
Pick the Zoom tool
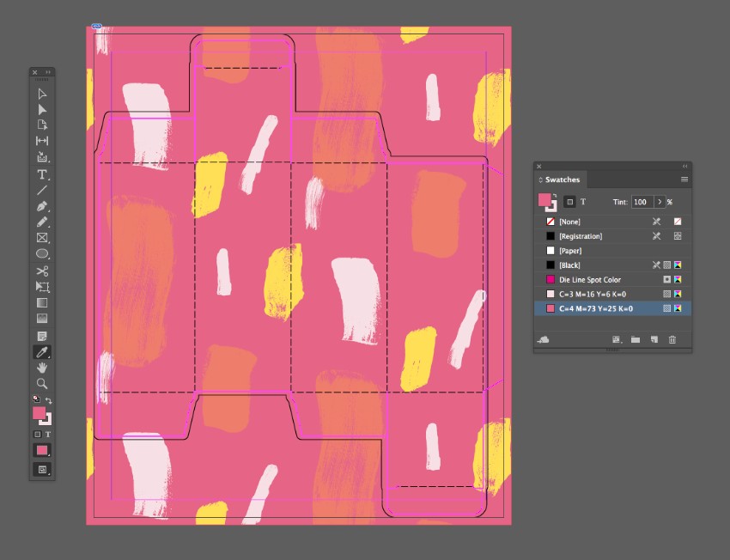[42, 384]
